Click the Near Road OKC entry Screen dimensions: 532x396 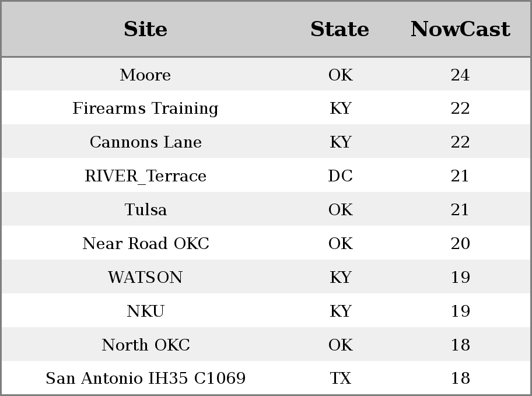(x=146, y=243)
